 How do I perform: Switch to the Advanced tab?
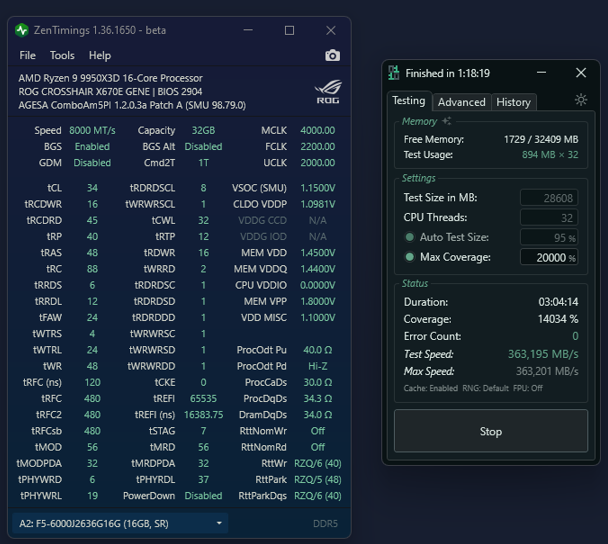(461, 102)
